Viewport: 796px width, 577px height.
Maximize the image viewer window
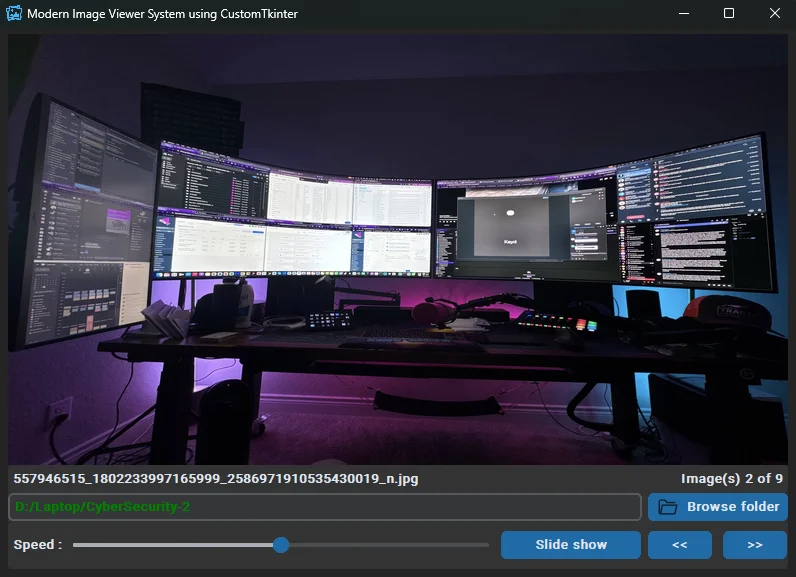tap(728, 13)
